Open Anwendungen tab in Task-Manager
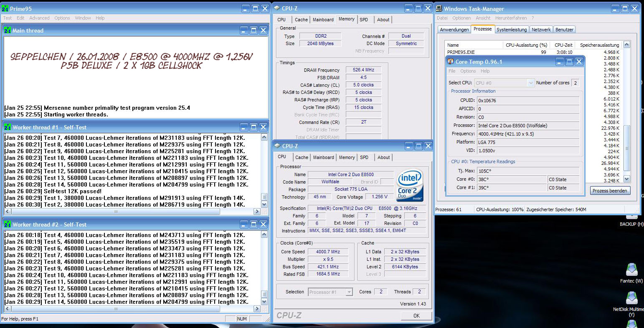 pyautogui.click(x=454, y=30)
